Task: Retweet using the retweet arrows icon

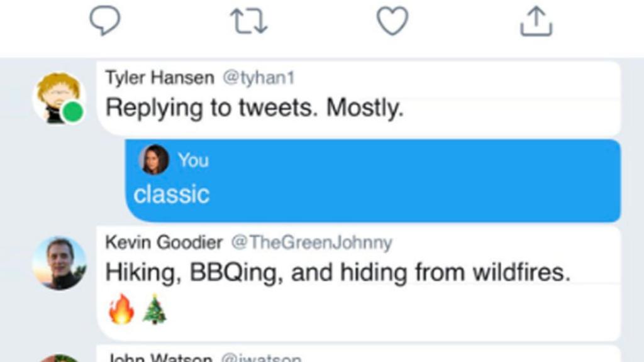Action: coord(249,22)
